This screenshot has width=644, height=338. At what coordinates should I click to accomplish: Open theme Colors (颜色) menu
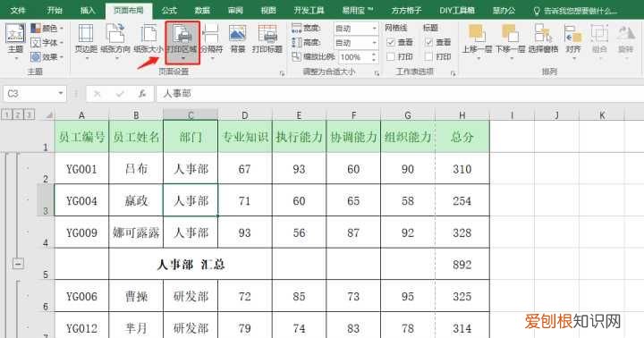(x=47, y=29)
